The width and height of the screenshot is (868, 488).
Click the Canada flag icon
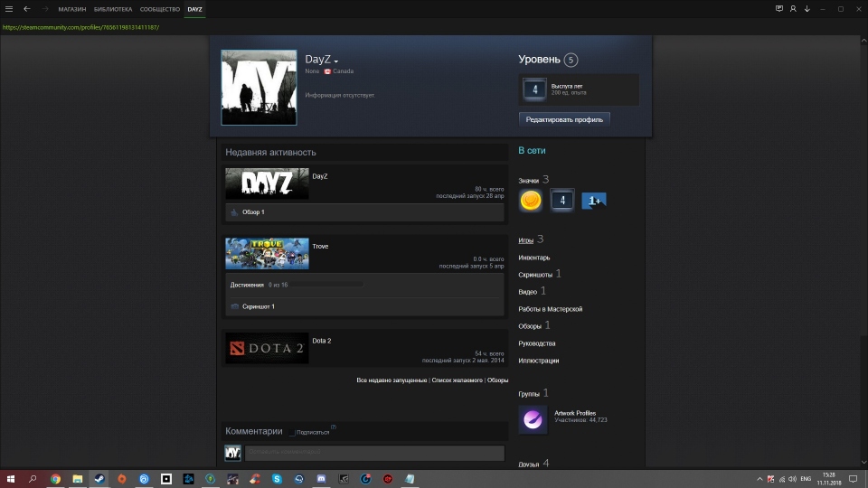tap(327, 71)
